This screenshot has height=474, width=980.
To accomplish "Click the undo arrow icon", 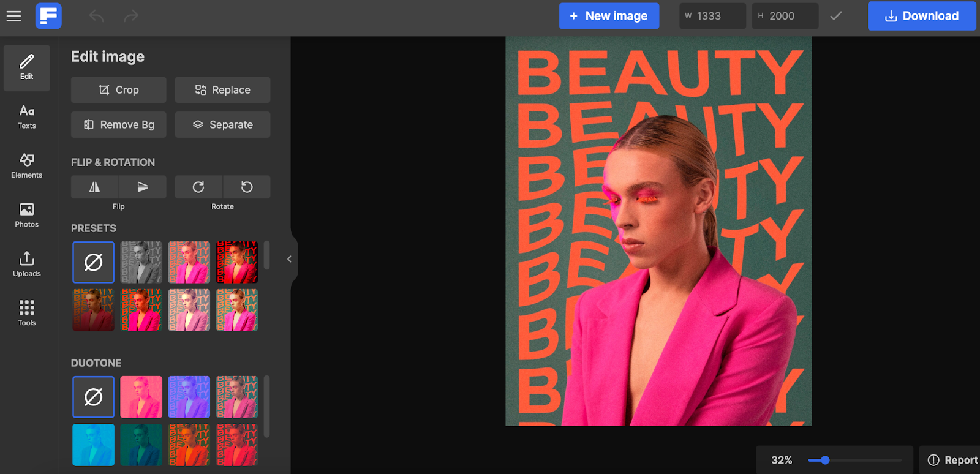I will click(x=97, y=16).
